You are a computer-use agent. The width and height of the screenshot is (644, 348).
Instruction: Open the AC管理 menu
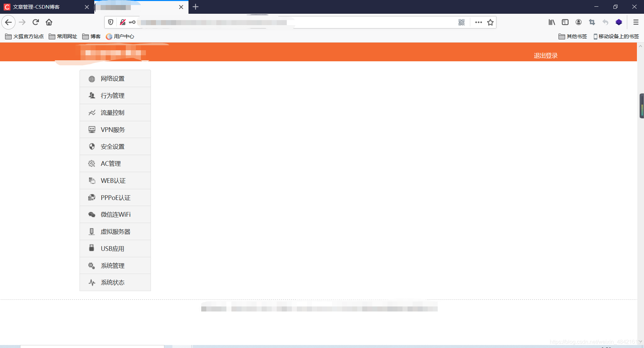115,163
